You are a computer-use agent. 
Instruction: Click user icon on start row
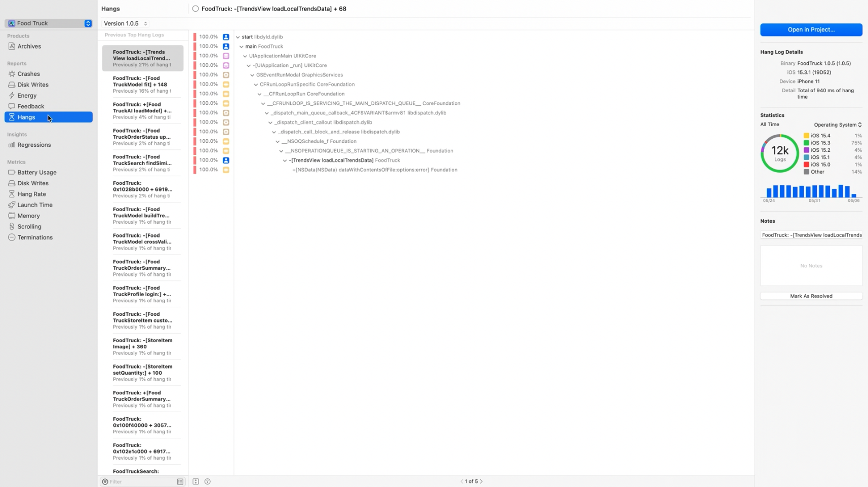226,37
